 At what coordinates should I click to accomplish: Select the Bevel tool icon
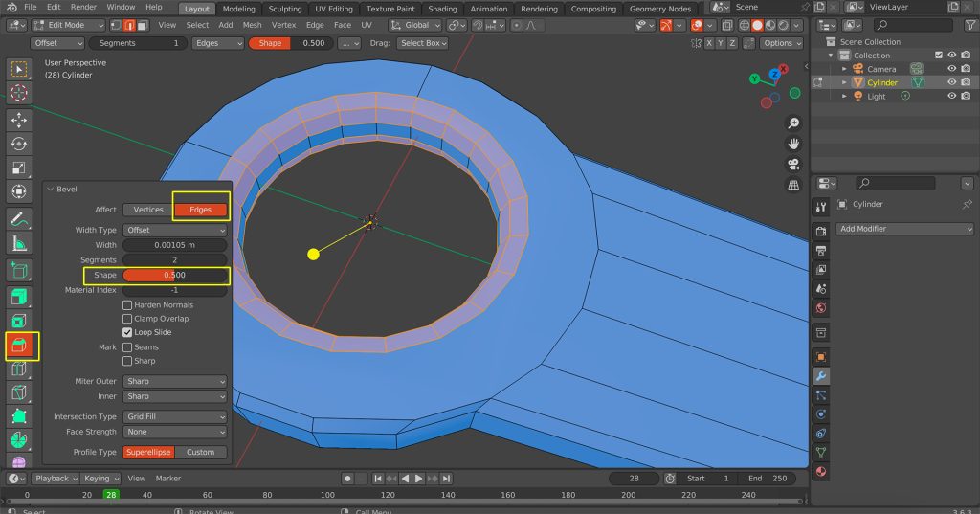(x=19, y=346)
